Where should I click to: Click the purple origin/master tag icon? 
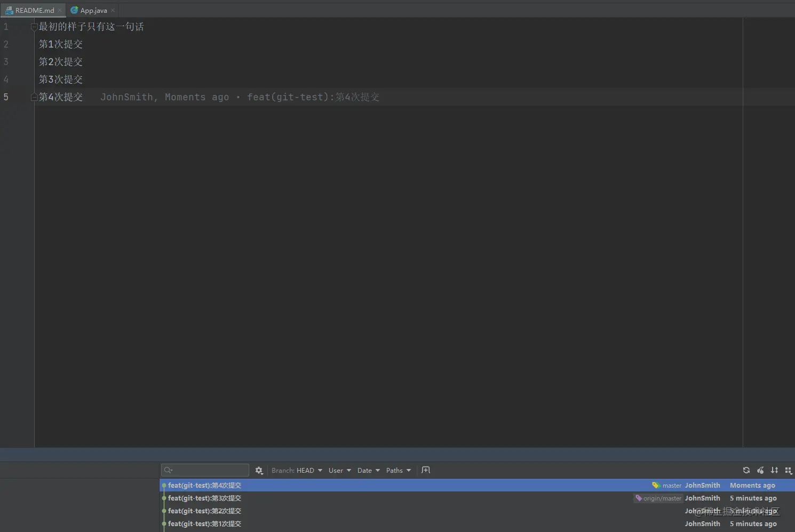[x=639, y=498]
